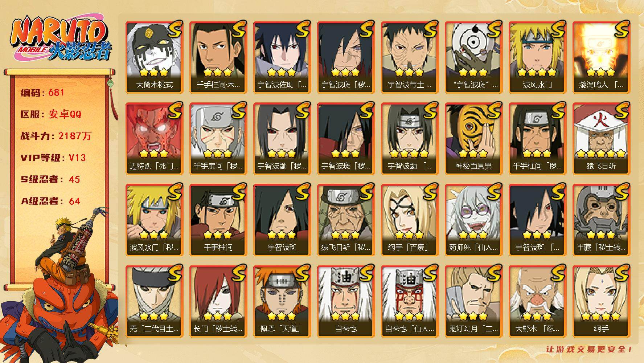Click the 纲手「百豪」 ninja portrait
This screenshot has height=363, width=644.
click(x=410, y=220)
